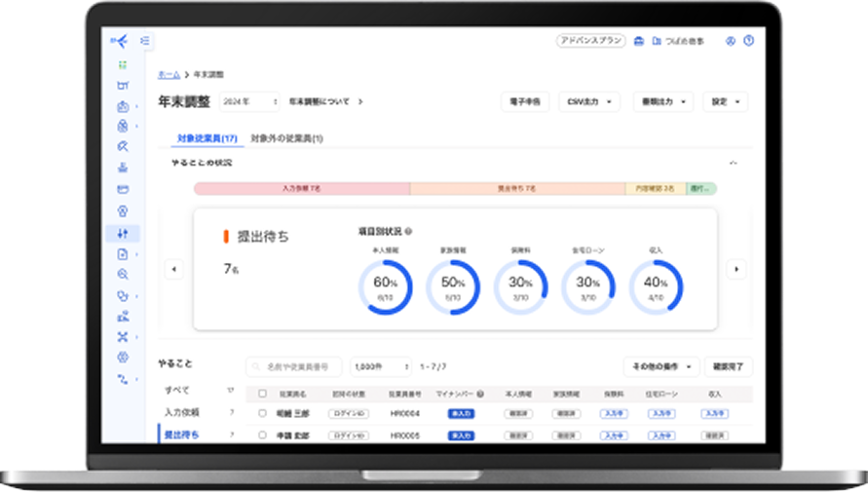The height and width of the screenshot is (493, 868).
Task: Click the right arrow of the status carousel
Action: [x=736, y=269]
